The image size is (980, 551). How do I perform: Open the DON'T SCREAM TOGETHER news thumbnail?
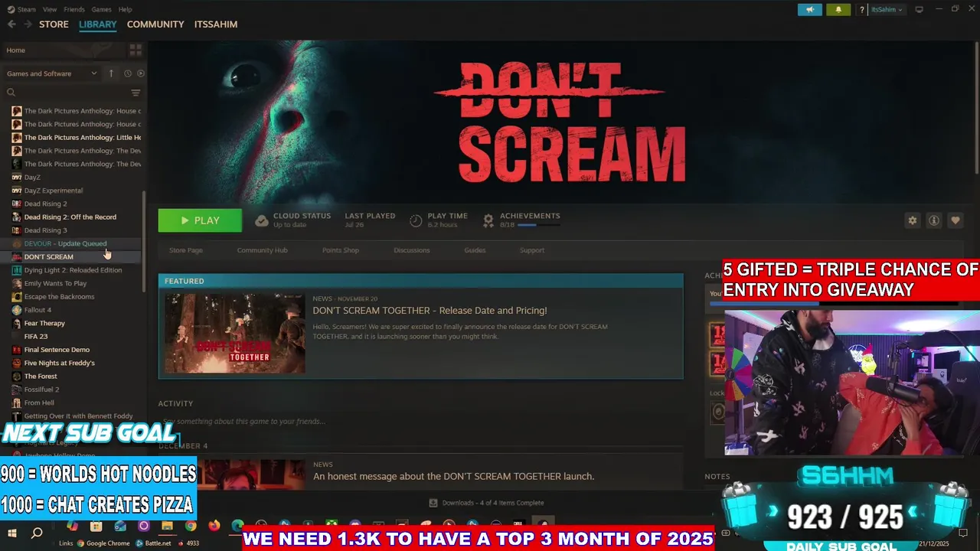(235, 334)
